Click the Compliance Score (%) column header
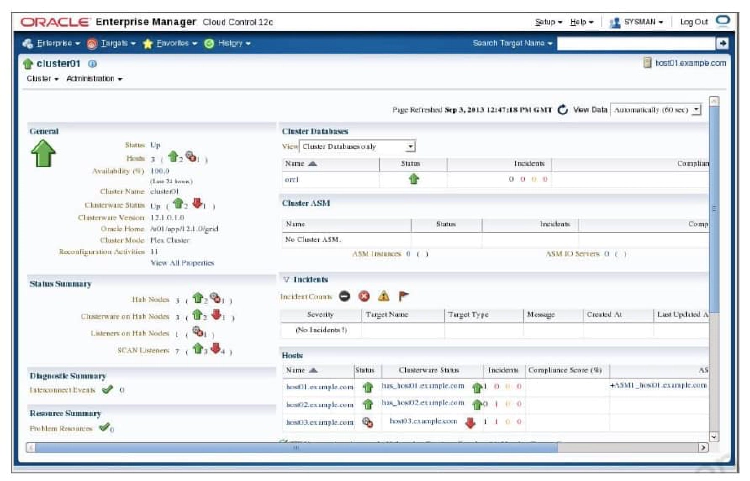The height and width of the screenshot is (481, 750). tap(565, 370)
